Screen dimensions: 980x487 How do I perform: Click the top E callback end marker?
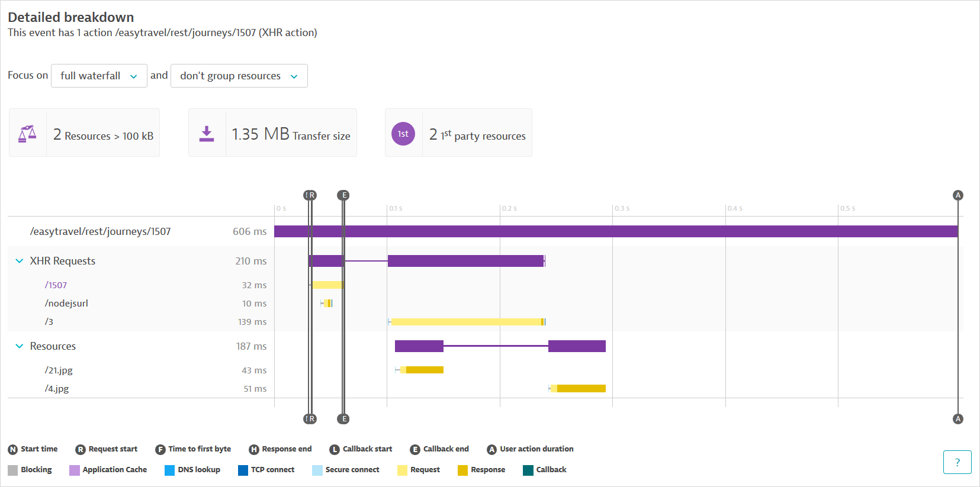tap(343, 195)
